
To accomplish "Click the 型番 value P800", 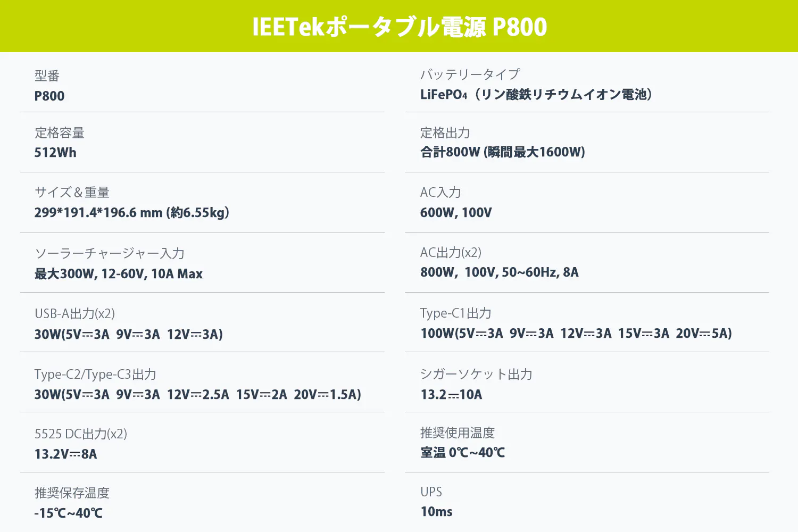I will click(49, 96).
